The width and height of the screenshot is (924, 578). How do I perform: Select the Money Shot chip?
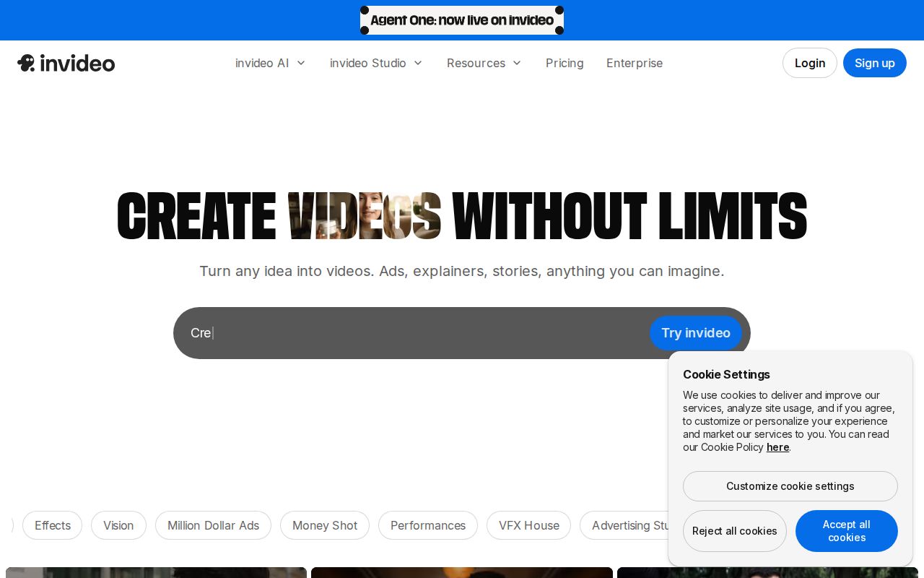pyautogui.click(x=325, y=525)
